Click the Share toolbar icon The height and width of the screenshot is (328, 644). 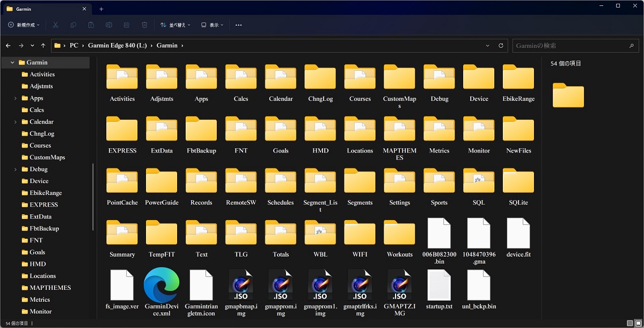127,25
